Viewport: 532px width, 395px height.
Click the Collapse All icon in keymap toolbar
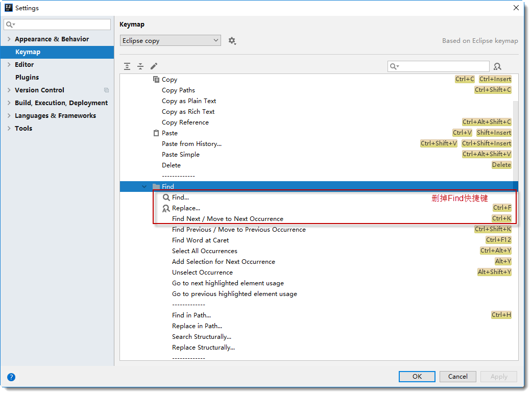point(140,66)
